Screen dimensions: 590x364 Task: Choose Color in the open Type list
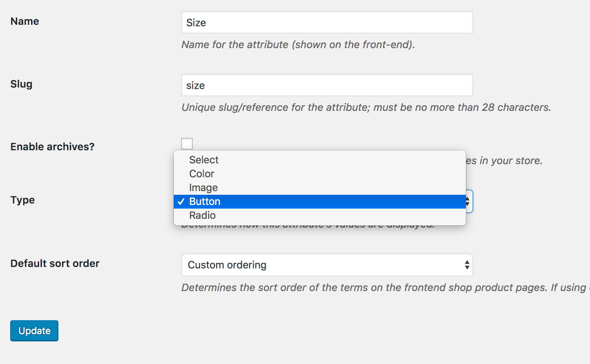(x=202, y=174)
